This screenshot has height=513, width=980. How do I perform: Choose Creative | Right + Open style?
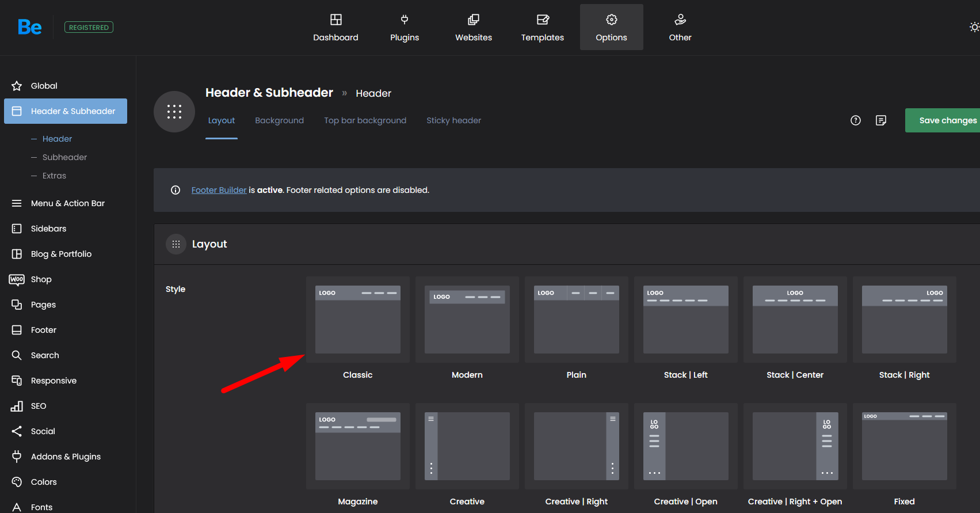[x=795, y=446]
